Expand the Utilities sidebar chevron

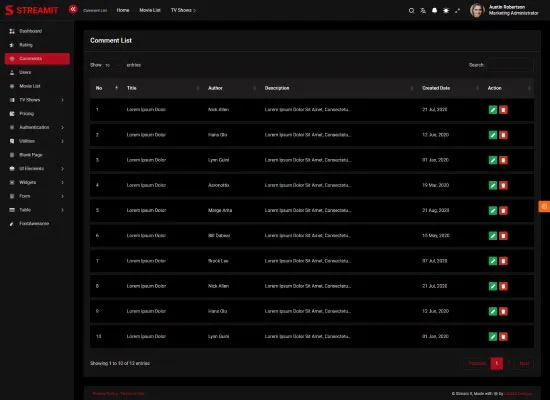coord(62,141)
